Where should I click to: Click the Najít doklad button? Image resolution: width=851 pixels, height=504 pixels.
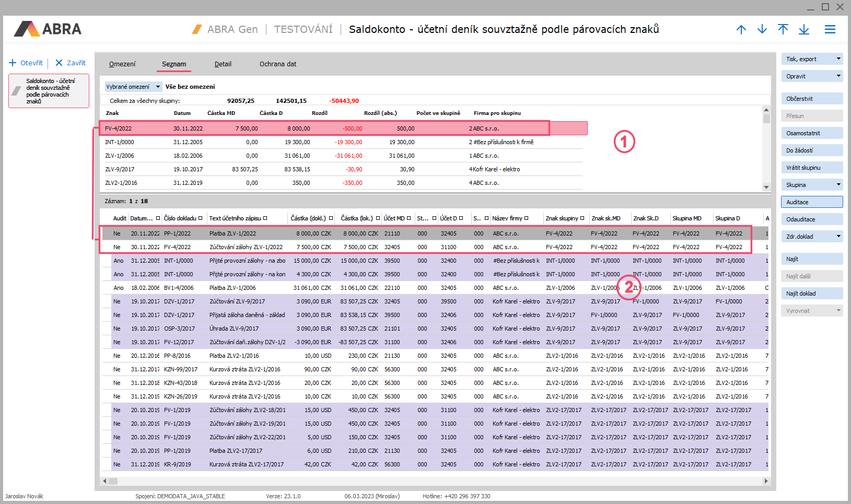click(811, 294)
